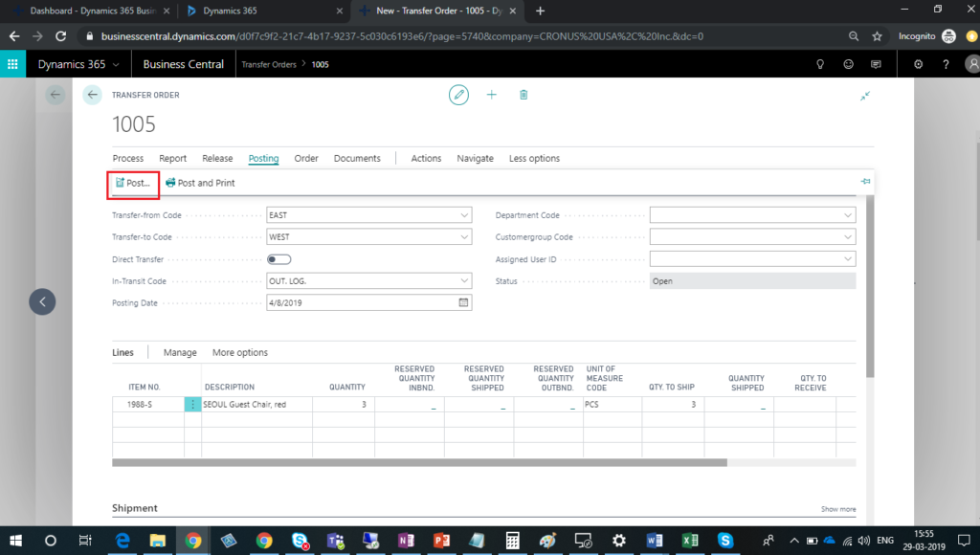Click the back arrow beside Transfer Order
The image size is (980, 555).
[92, 95]
